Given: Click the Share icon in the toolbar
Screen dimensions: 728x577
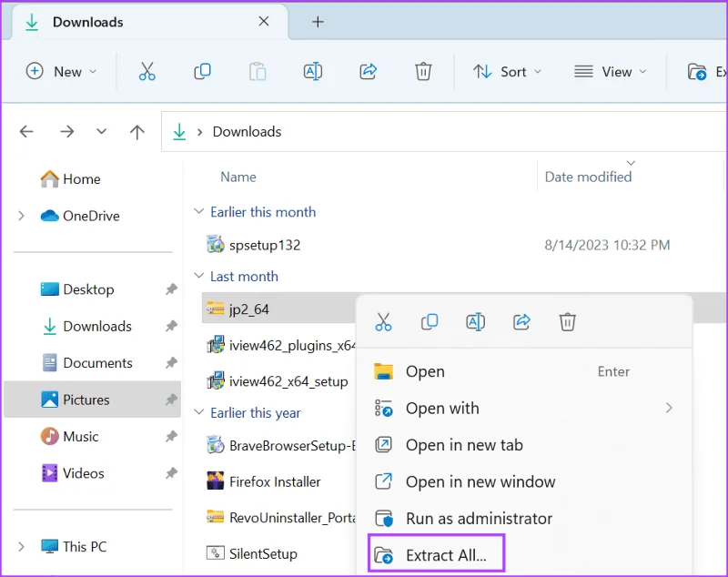Looking at the screenshot, I should (369, 72).
